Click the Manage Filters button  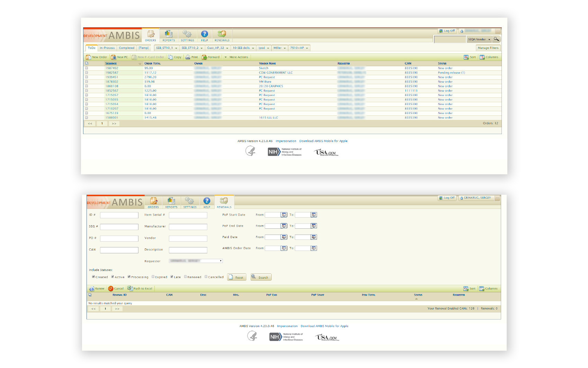click(x=488, y=48)
